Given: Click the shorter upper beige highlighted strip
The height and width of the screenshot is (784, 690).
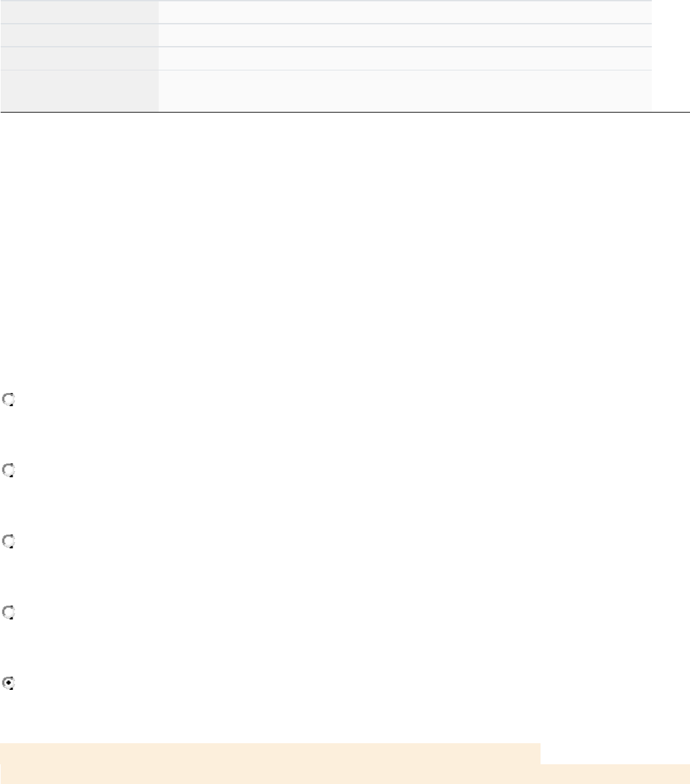Looking at the screenshot, I should (x=270, y=753).
